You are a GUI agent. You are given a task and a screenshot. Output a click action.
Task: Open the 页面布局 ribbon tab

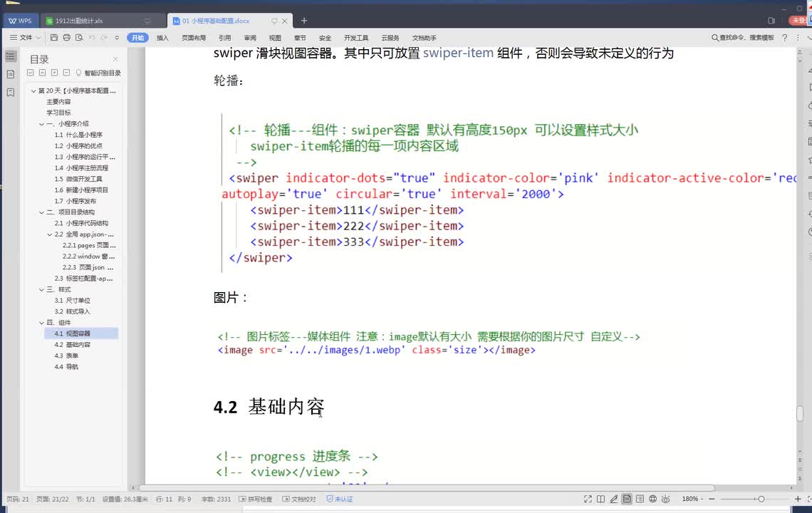point(194,38)
